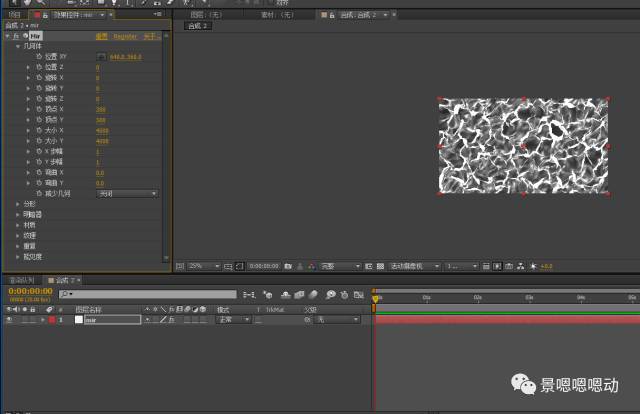This screenshot has width=640, height=414.
Task: Click the auto-keyframe stopwatch icon in timeline
Action: [344, 295]
